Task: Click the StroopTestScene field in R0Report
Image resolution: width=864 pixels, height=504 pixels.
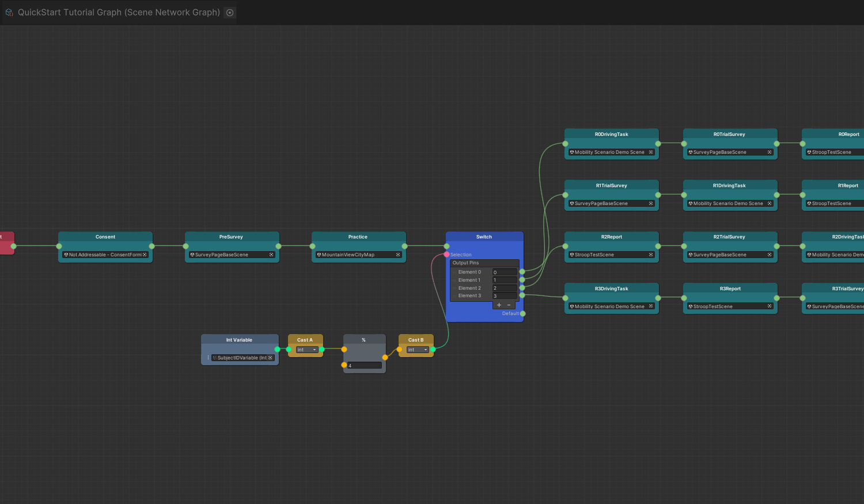Action: (x=835, y=152)
